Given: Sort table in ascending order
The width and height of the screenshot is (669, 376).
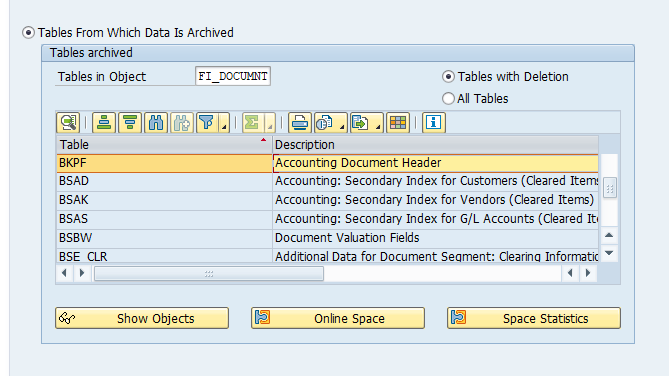Looking at the screenshot, I should coord(104,123).
